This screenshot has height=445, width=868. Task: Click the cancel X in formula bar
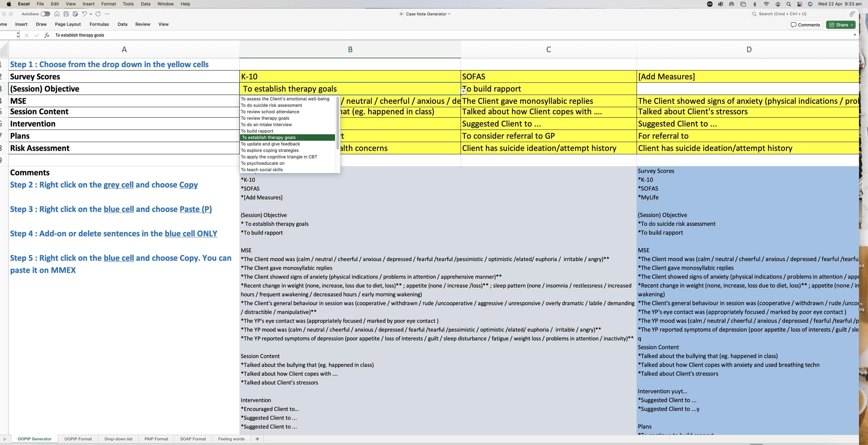(27, 35)
